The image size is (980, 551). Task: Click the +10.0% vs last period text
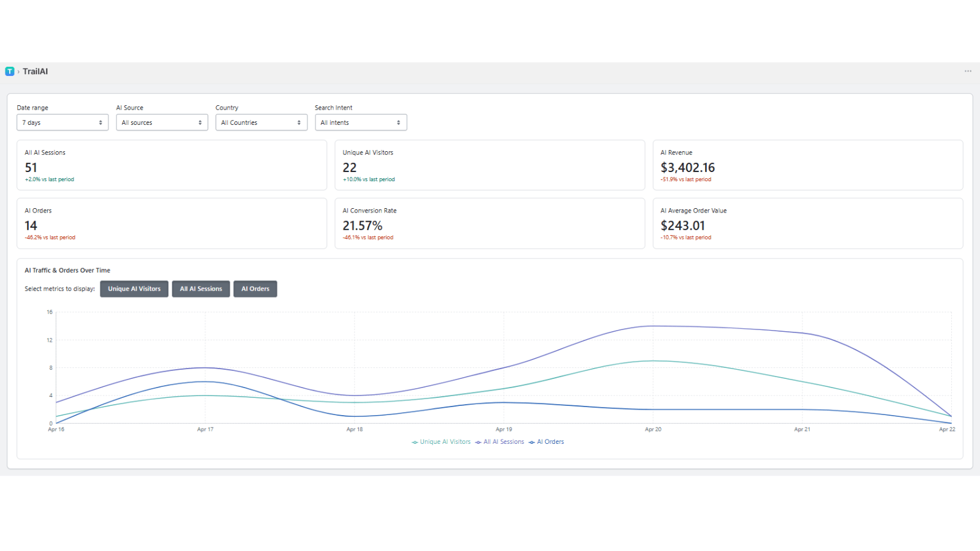(x=369, y=179)
